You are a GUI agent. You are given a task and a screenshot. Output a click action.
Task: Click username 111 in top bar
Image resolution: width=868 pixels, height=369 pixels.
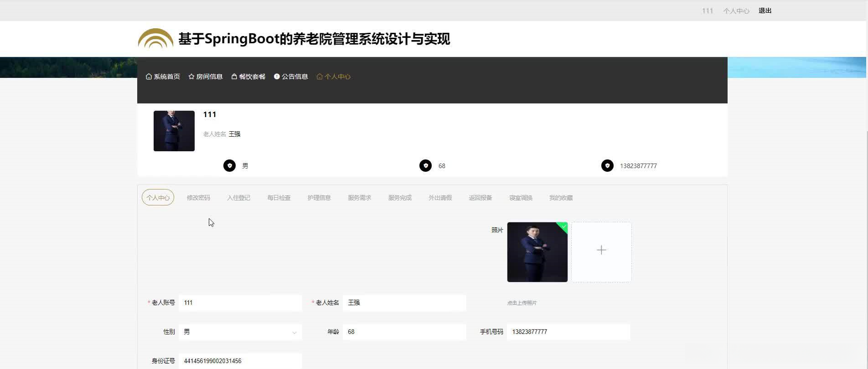tap(708, 10)
